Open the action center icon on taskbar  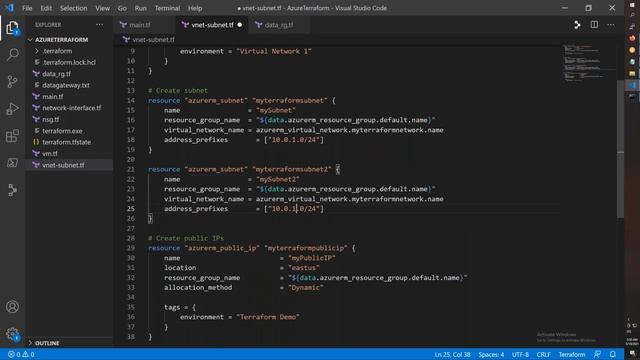coord(632,354)
